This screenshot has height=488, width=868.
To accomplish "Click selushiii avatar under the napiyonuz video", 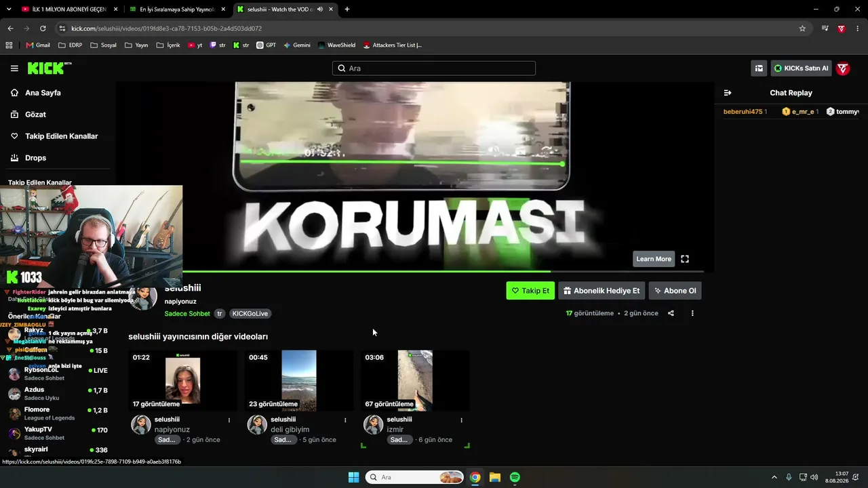I will pos(141,425).
